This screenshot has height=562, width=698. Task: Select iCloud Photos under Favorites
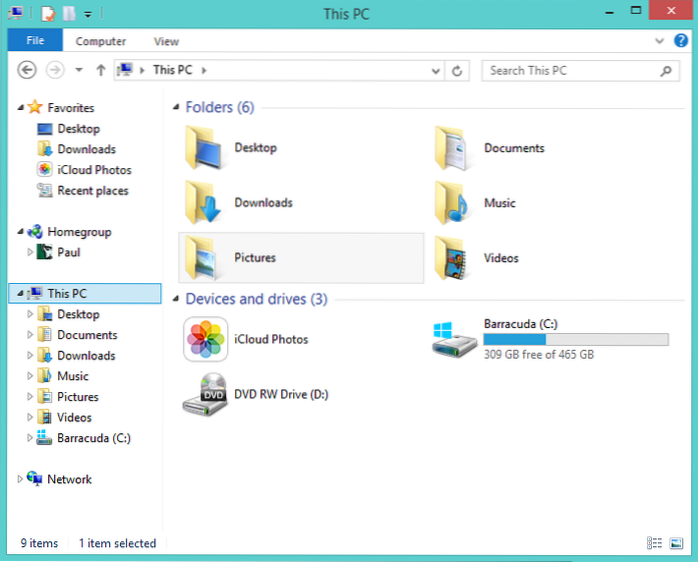(94, 170)
